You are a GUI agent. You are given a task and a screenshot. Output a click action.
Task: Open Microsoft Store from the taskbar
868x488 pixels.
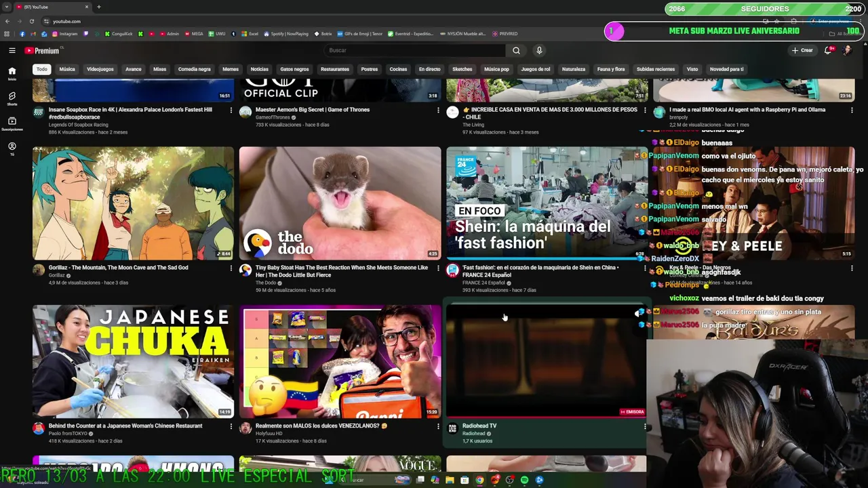point(465,480)
